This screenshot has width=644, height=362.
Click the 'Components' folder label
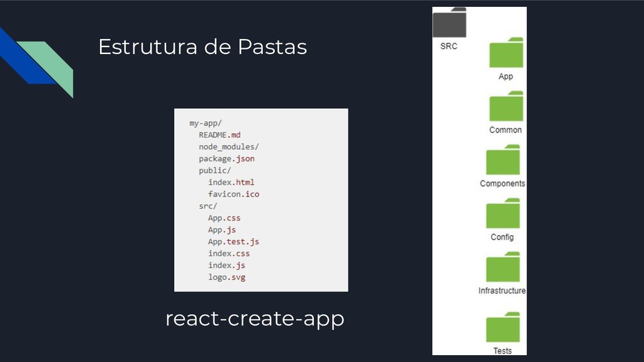point(502,184)
